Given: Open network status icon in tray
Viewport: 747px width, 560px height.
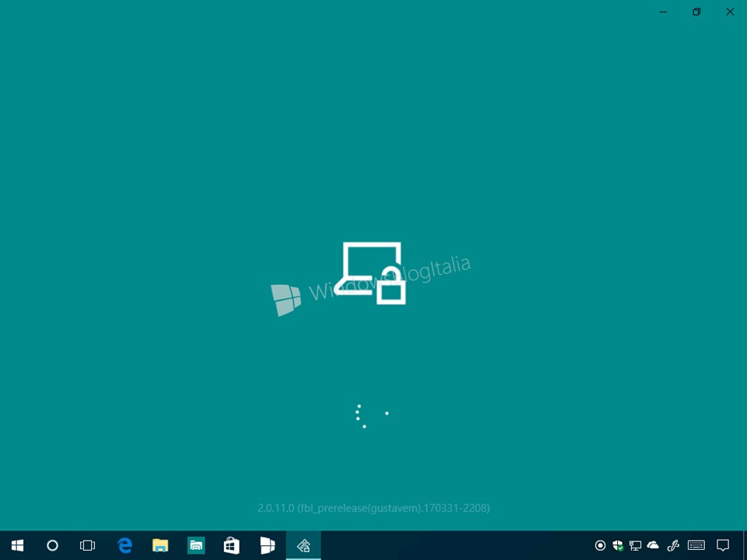Looking at the screenshot, I should coord(635,545).
